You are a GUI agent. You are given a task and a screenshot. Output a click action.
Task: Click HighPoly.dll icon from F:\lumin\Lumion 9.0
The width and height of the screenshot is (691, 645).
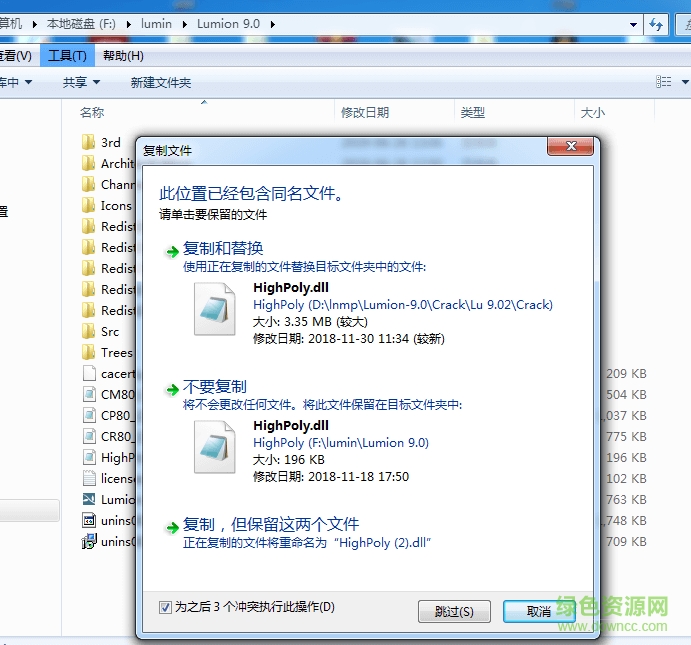coord(215,447)
